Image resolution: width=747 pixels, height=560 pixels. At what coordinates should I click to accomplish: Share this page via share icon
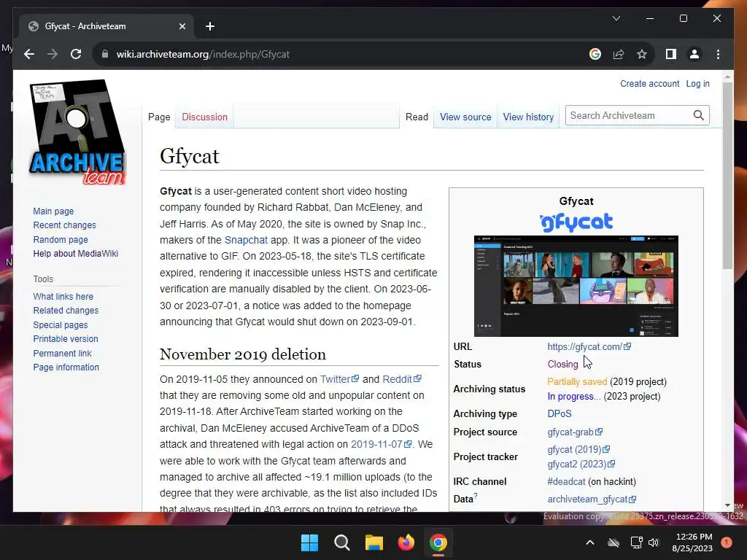click(619, 54)
